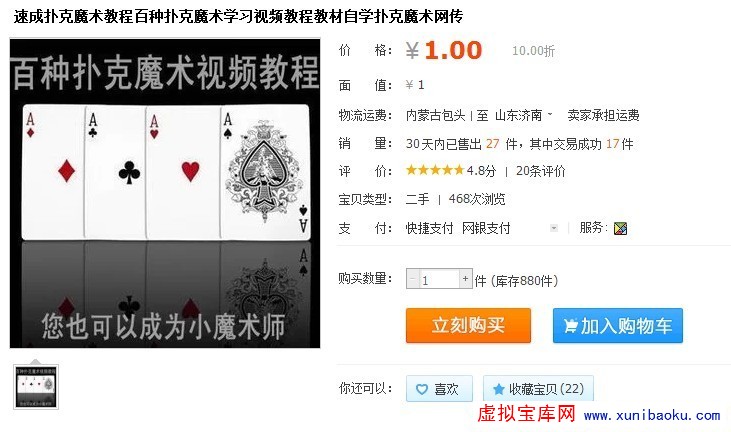Increase purchase quantity with plus button

pyautogui.click(x=465, y=279)
